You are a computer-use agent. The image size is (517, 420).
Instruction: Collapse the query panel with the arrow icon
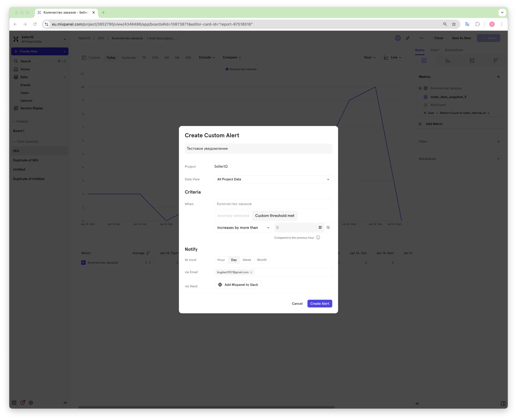pos(417,404)
